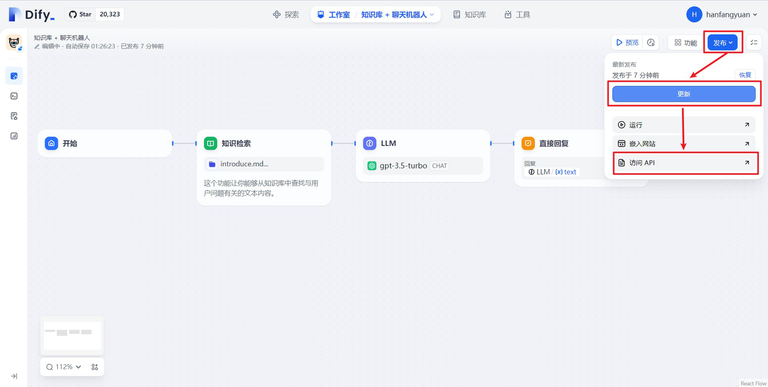Click the orange 直接回复 node icon
Image resolution: width=768 pixels, height=387 pixels.
pyautogui.click(x=528, y=144)
